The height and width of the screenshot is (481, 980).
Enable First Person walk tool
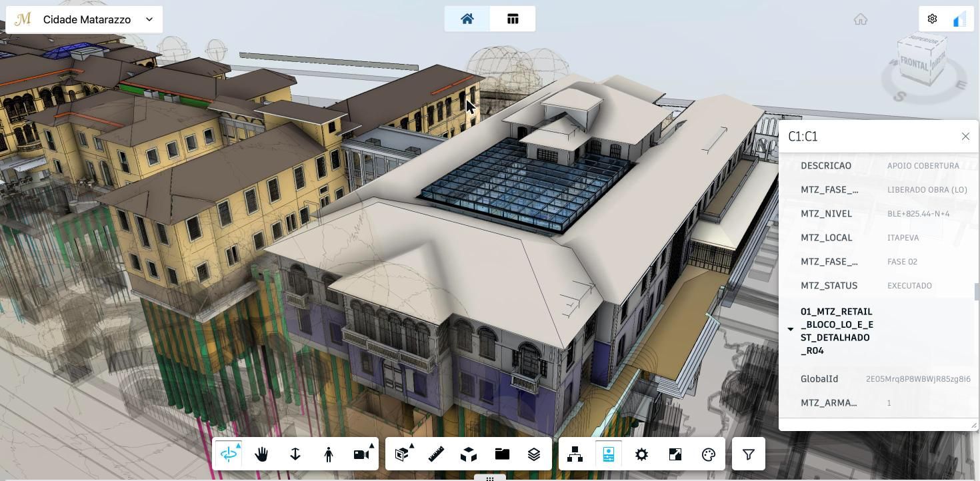click(329, 454)
